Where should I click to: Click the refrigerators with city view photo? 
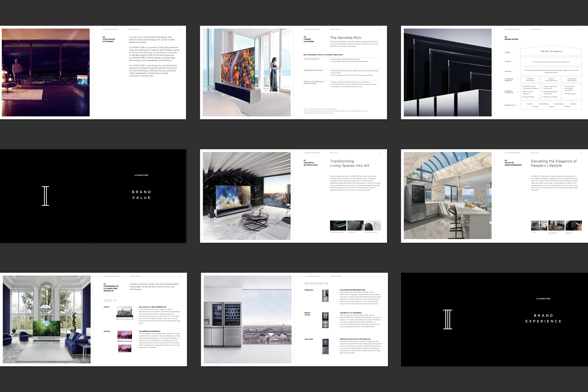coord(248,320)
